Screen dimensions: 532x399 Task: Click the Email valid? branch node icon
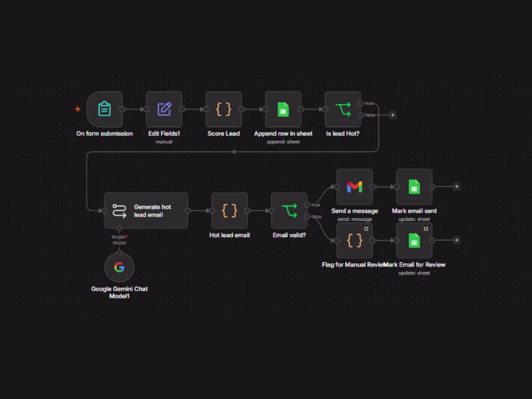289,211
